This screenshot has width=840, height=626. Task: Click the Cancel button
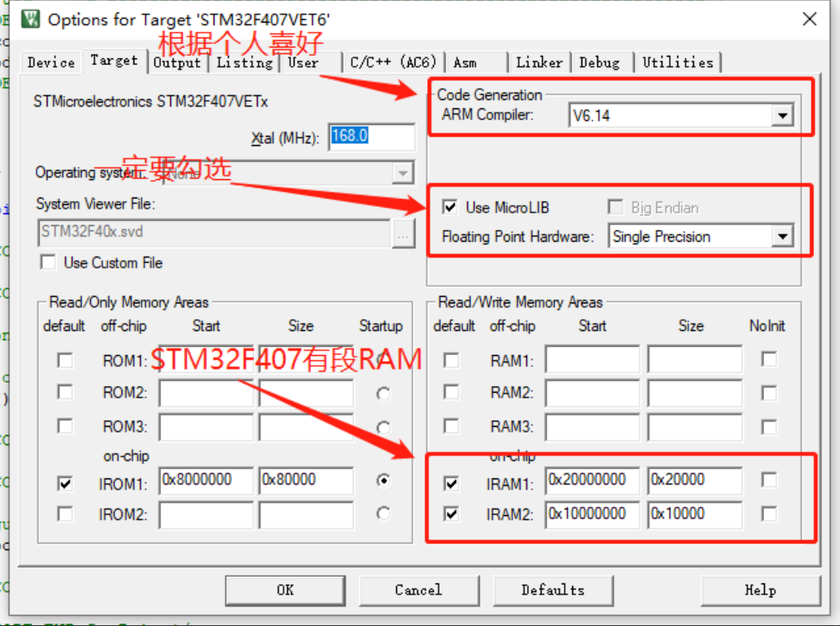(419, 590)
